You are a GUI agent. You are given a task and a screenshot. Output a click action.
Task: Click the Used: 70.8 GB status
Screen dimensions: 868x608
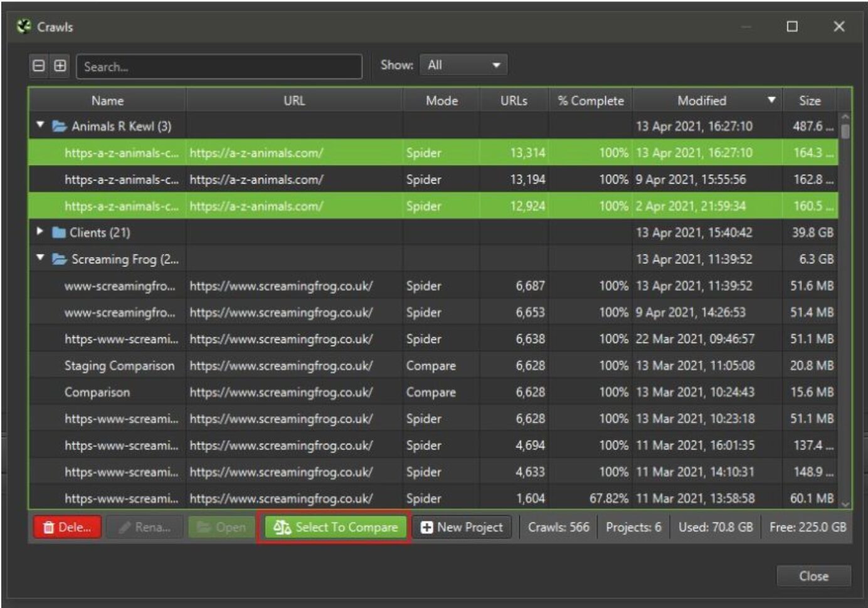click(716, 527)
